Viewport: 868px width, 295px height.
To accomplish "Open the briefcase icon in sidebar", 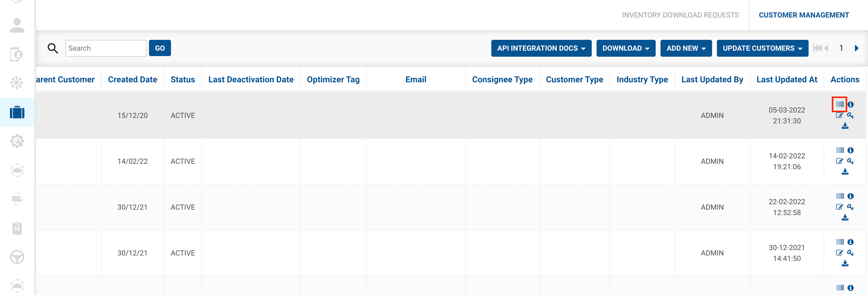I will click(x=17, y=112).
